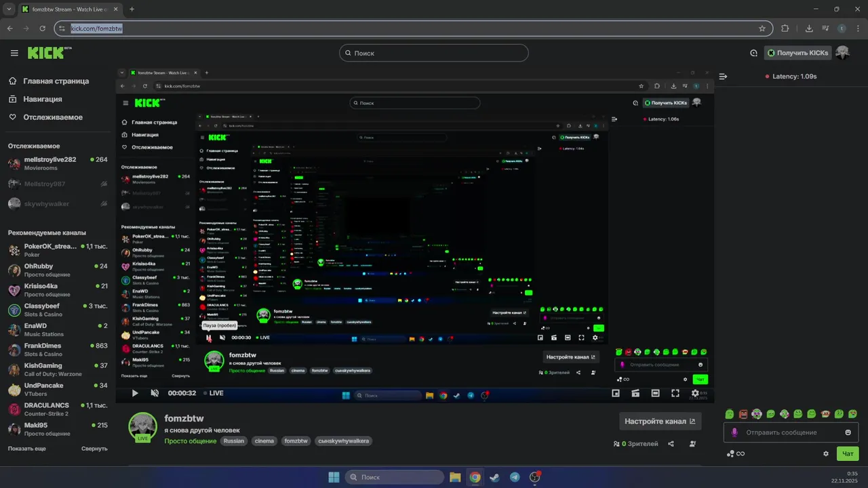Click Получить KICKs button
The height and width of the screenshot is (488, 868).
click(x=797, y=53)
